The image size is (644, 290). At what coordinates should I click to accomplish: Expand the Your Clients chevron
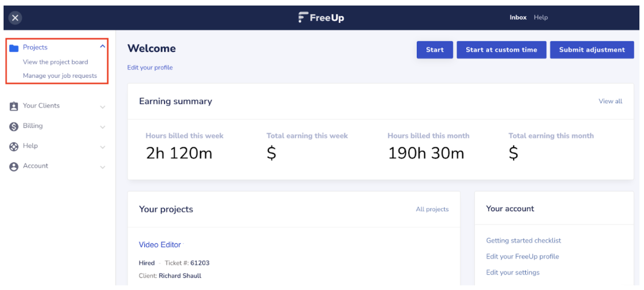[x=102, y=107]
